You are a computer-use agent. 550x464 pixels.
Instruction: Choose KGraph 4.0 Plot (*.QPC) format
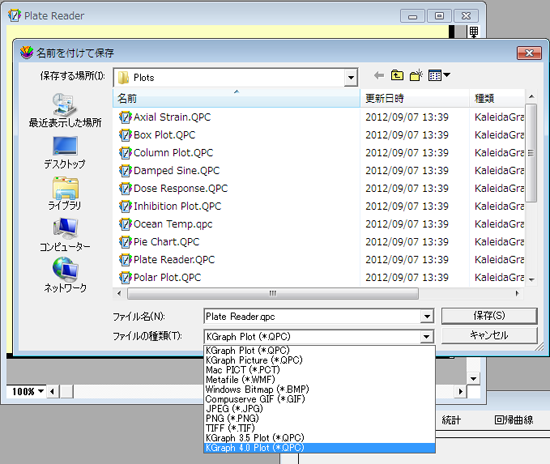click(x=319, y=448)
